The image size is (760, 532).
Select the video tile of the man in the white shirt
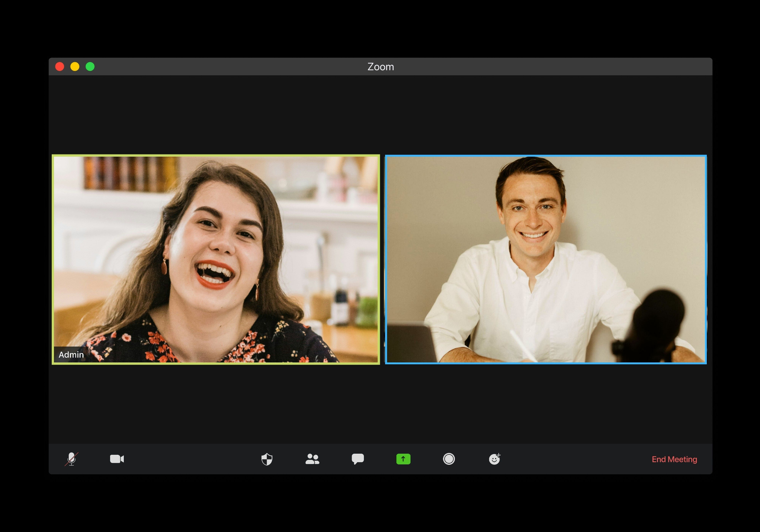coord(545,259)
